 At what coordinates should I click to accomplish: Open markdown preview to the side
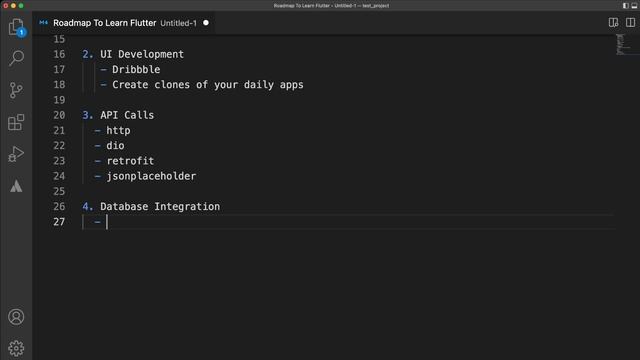coord(613,22)
